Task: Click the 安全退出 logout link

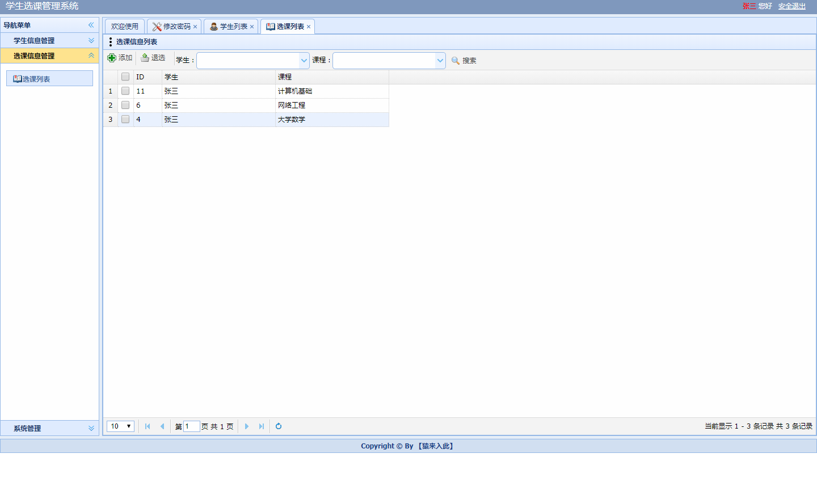Action: click(792, 6)
